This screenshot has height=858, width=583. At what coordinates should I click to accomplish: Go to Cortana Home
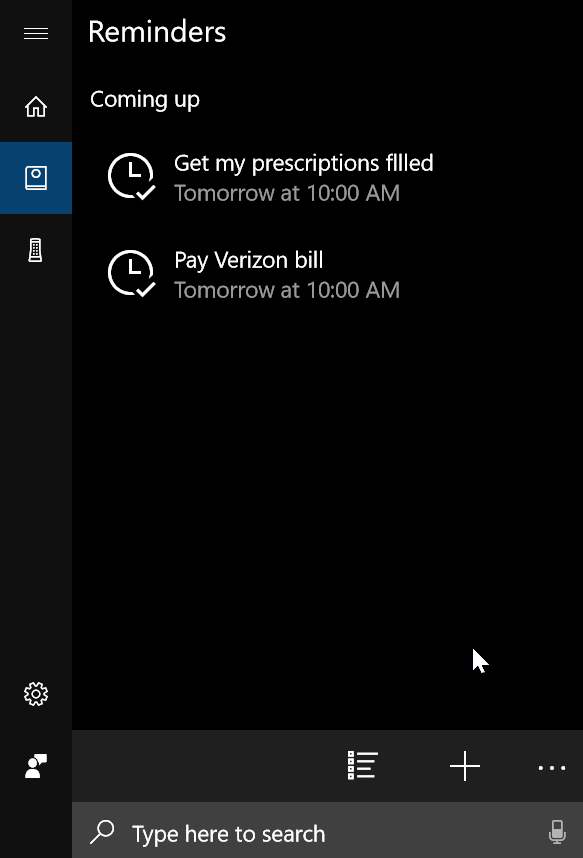36,106
